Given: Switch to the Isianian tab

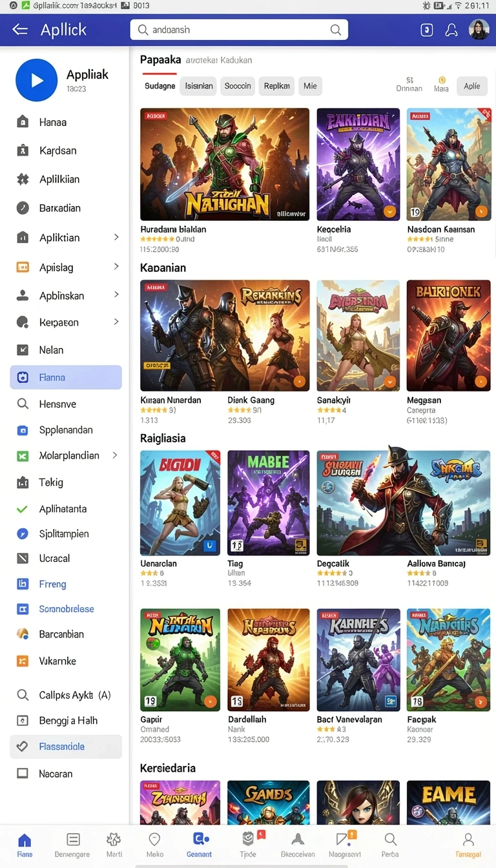Looking at the screenshot, I should (199, 86).
